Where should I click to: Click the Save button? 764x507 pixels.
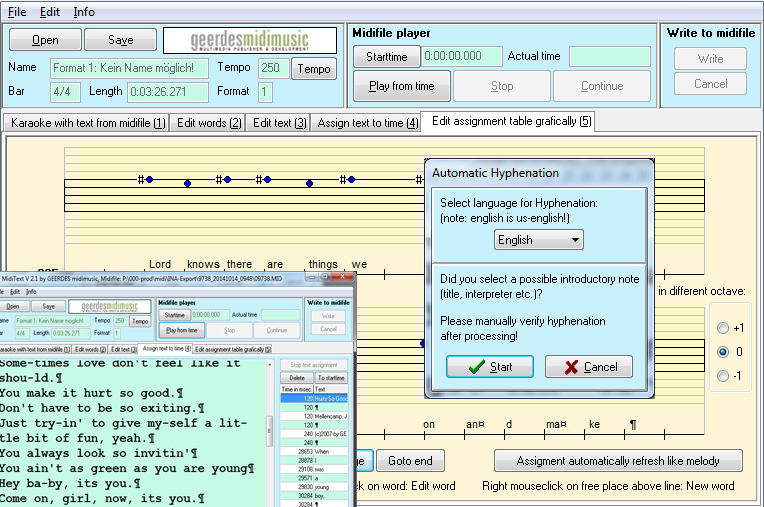tap(120, 40)
